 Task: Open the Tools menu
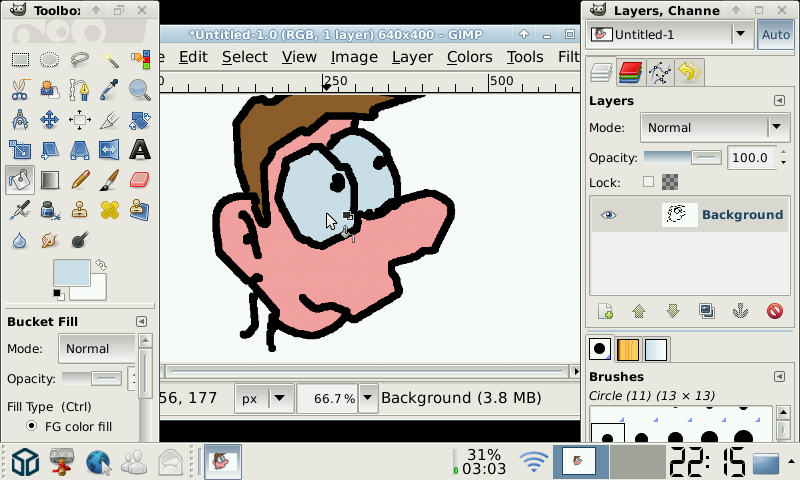pos(525,57)
